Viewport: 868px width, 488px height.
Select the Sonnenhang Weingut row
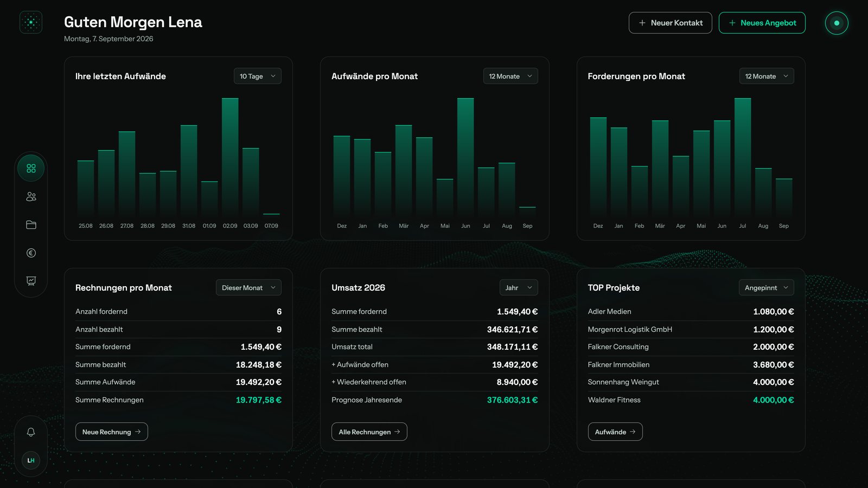(691, 382)
